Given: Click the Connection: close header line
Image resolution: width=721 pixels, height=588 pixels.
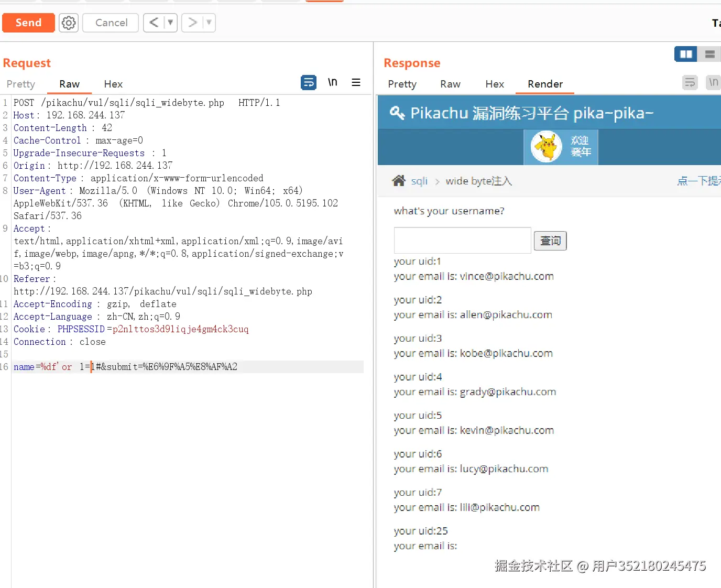Looking at the screenshot, I should pos(60,342).
